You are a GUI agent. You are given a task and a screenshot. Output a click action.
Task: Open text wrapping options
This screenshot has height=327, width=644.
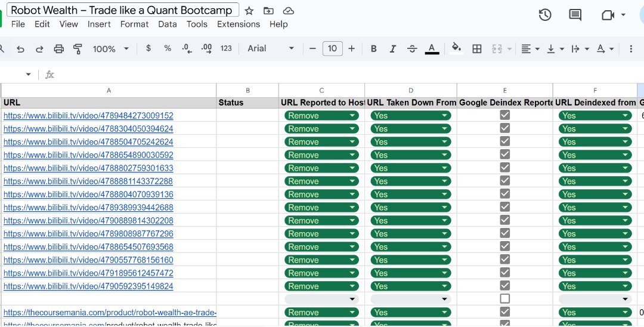580,49
